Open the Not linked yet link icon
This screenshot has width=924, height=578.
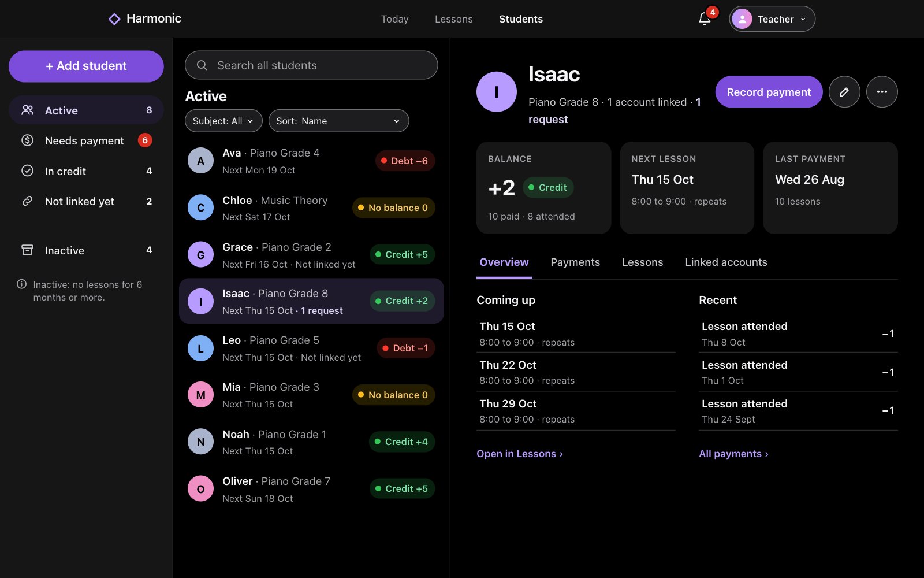tap(27, 201)
